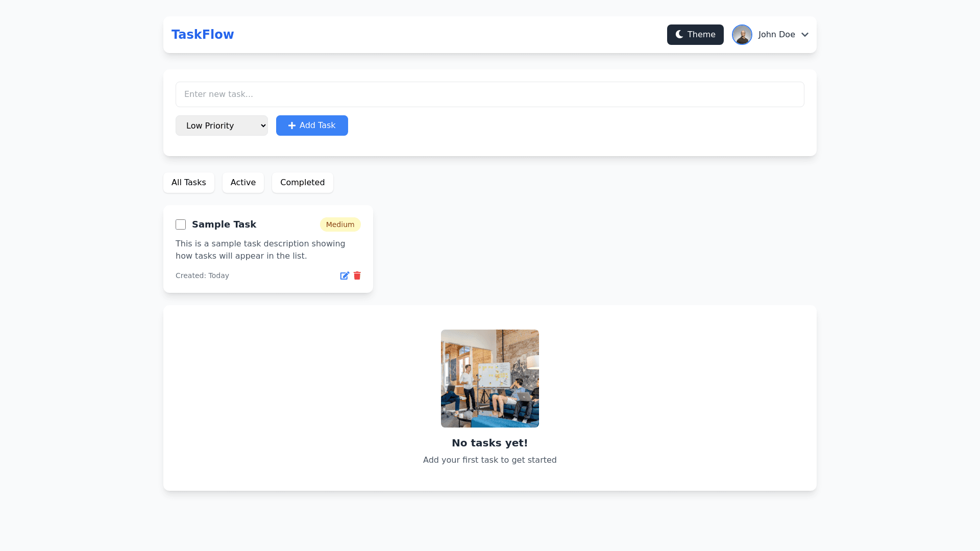Image resolution: width=980 pixels, height=551 pixels.
Task: Filter by Completed tasks
Action: pos(302,183)
